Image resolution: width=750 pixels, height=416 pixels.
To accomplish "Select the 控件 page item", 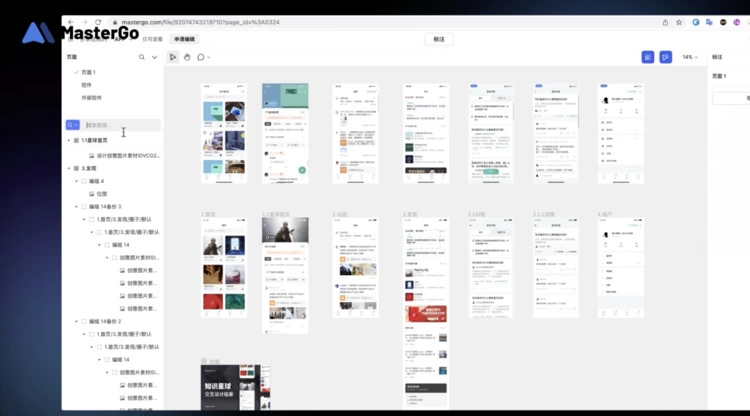I will [87, 85].
